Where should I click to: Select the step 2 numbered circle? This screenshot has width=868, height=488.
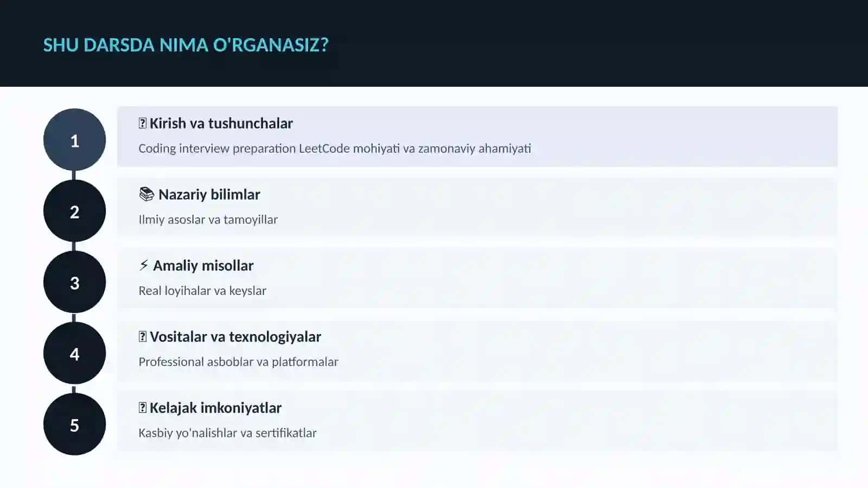(x=74, y=211)
